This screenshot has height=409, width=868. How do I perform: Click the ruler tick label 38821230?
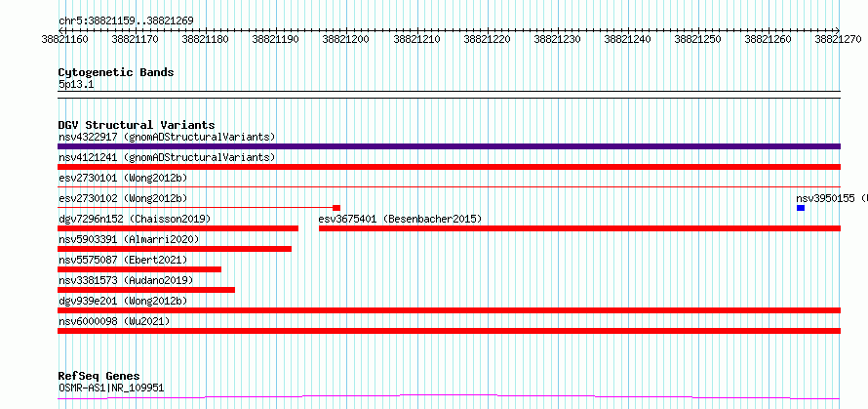(558, 39)
